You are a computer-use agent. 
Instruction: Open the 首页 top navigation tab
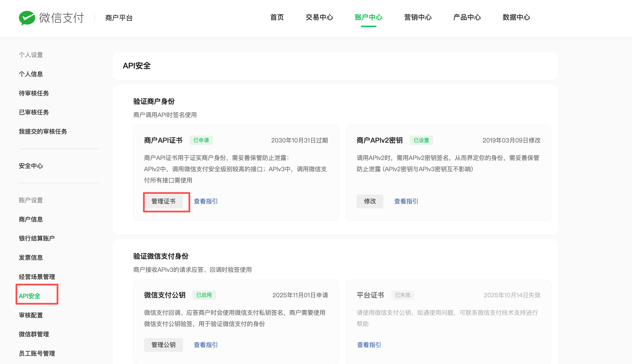(277, 17)
